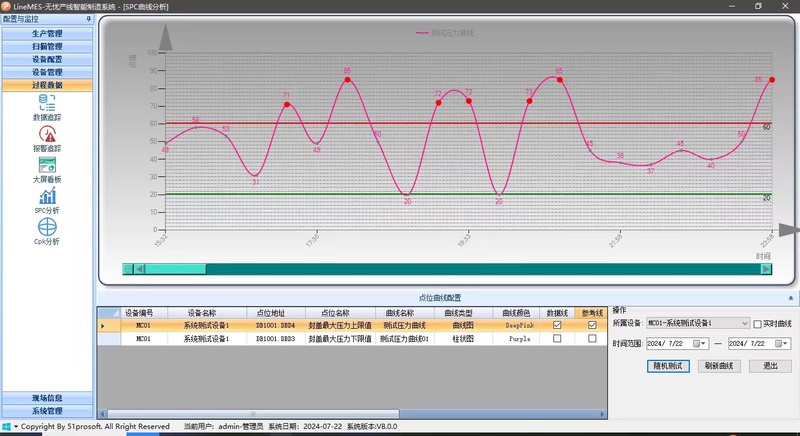Click the 随机测试 button
This screenshot has height=436, width=800.
click(x=669, y=366)
